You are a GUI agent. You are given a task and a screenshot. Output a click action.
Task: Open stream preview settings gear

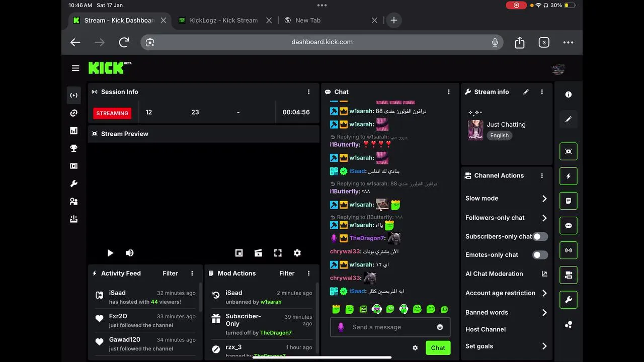pyautogui.click(x=297, y=253)
